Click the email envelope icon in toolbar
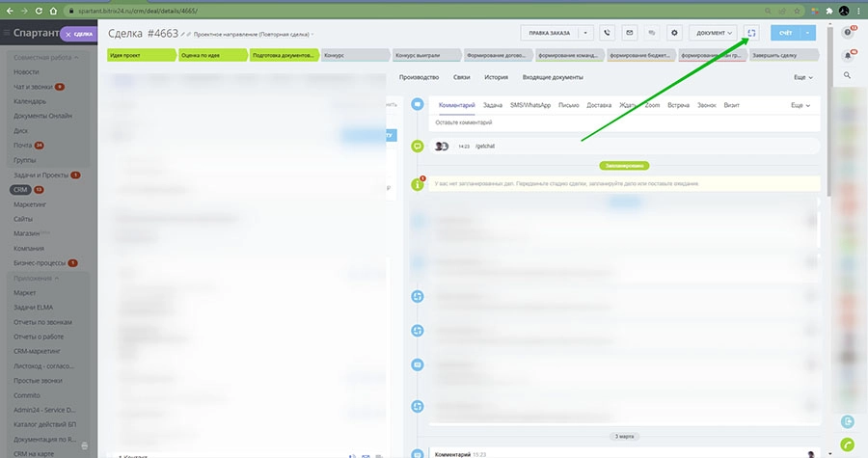Image resolution: width=868 pixels, height=458 pixels. click(630, 33)
